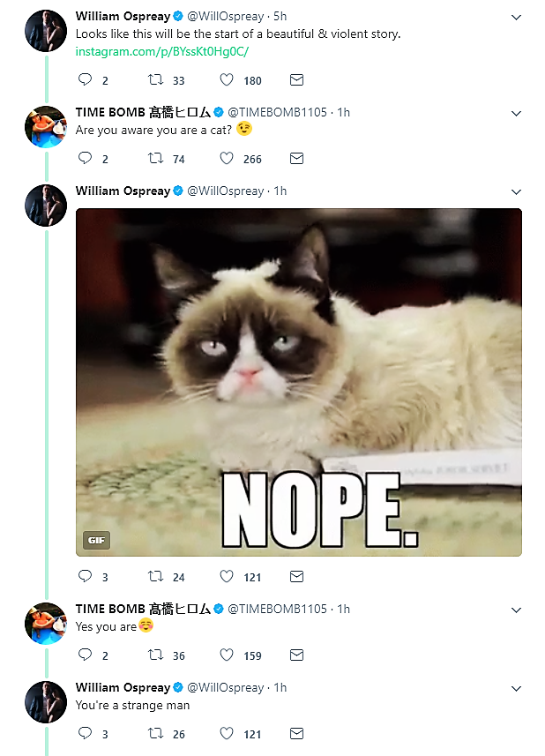Retweet the grumpy cat GIF tweet
This screenshot has width=545, height=756.
point(155,577)
